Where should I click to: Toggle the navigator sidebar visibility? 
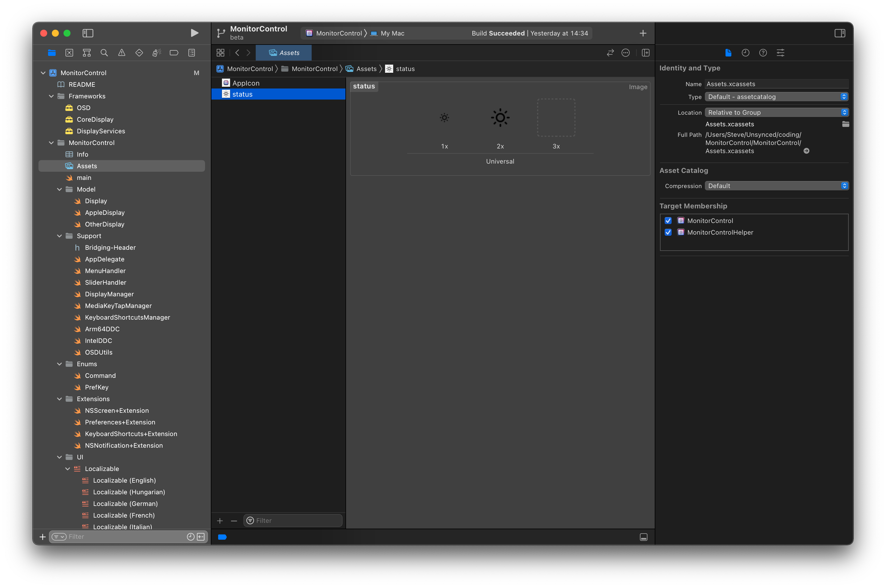tap(88, 33)
